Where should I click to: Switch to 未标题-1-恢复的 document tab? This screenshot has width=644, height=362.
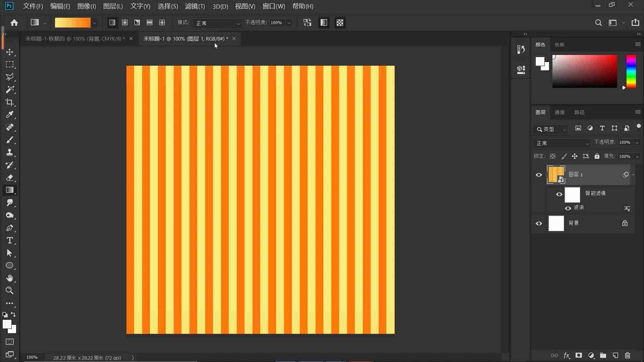[x=75, y=39]
